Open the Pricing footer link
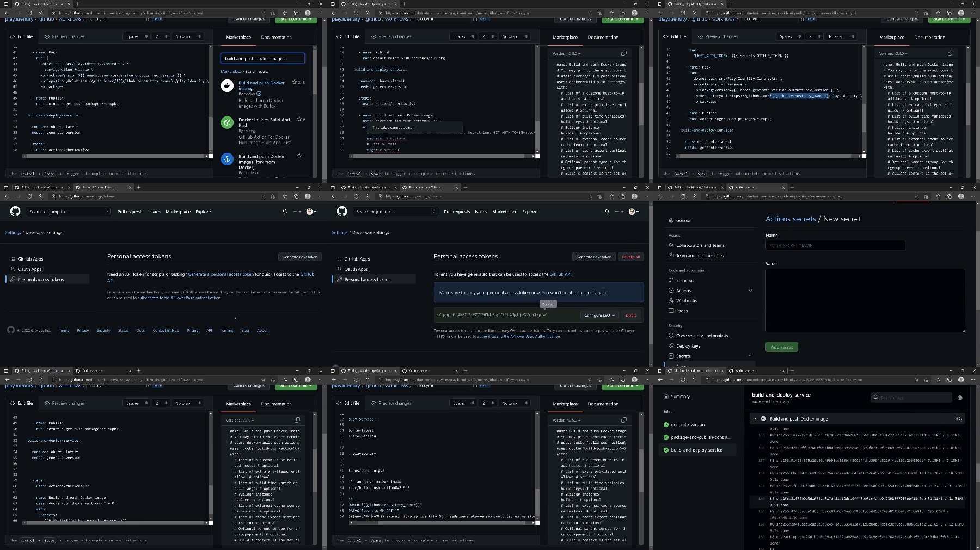Viewport: 980px width, 550px height. click(193, 330)
